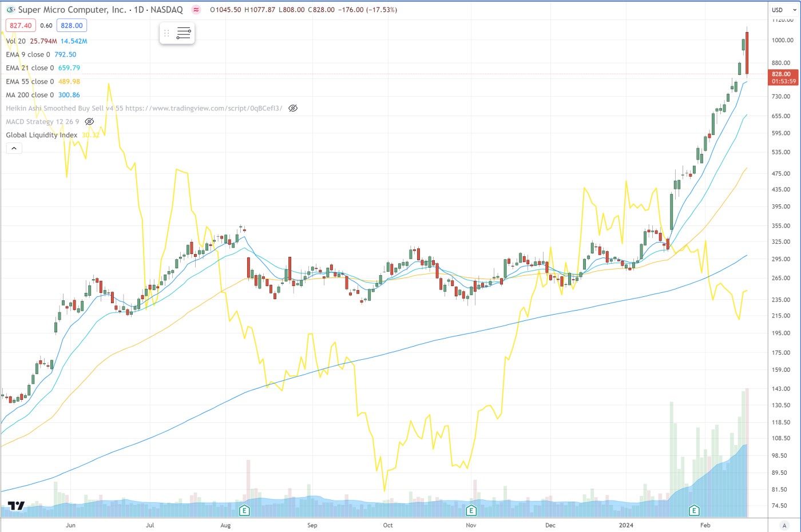
Task: Select the Global Liquidity Index legend
Action: tap(41, 135)
